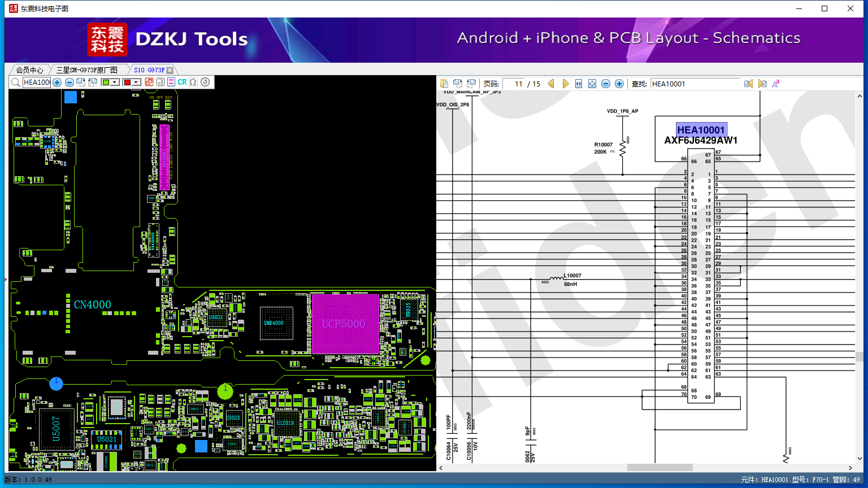Zoom out on the PCB layout
This screenshot has height=488, width=868.
coord(70,82)
